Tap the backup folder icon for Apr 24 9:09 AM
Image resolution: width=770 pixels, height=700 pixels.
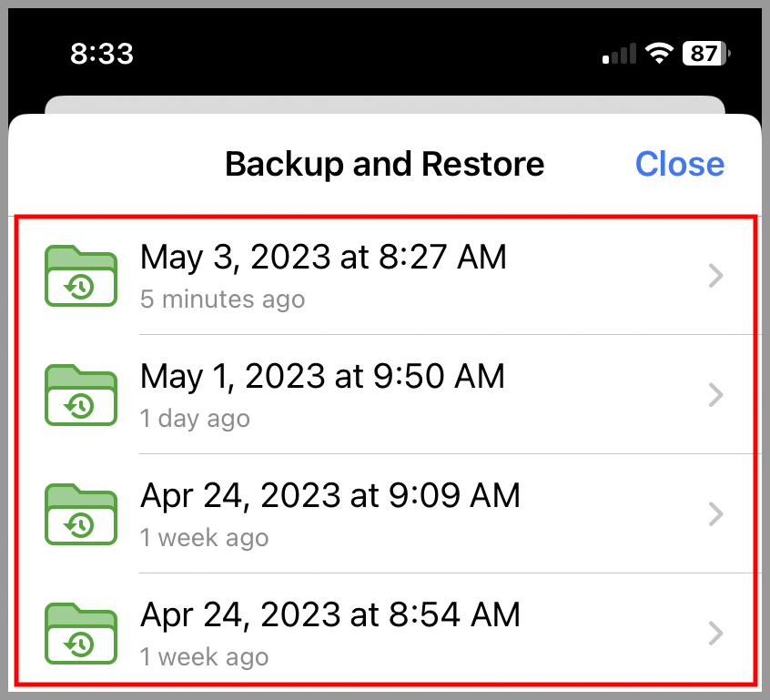click(81, 514)
